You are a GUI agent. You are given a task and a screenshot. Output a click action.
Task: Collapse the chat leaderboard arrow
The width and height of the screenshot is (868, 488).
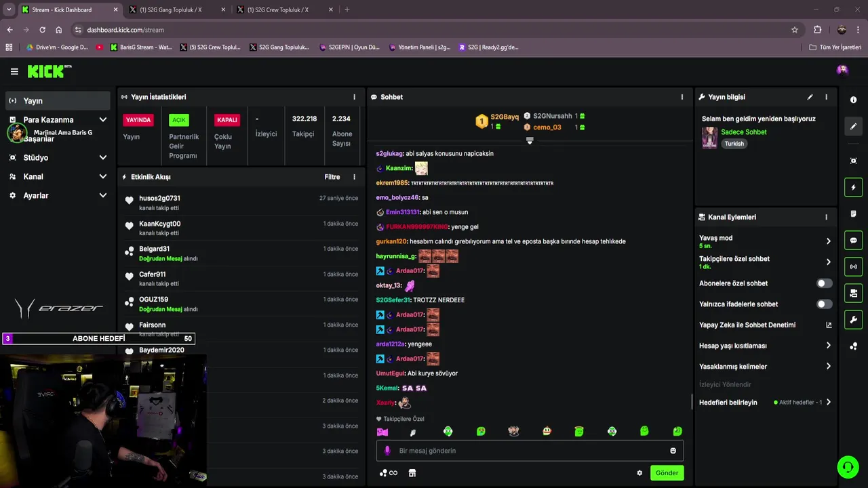click(x=530, y=140)
